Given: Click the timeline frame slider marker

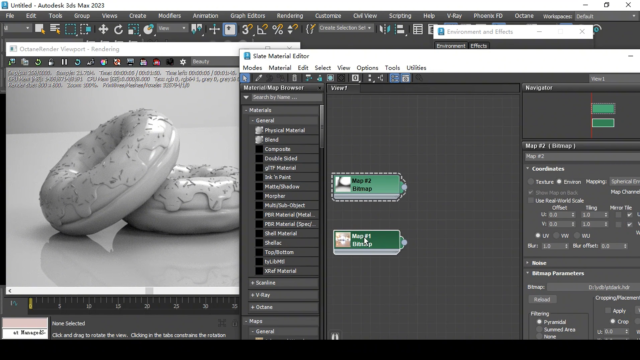Looking at the screenshot, I should click(30, 303).
